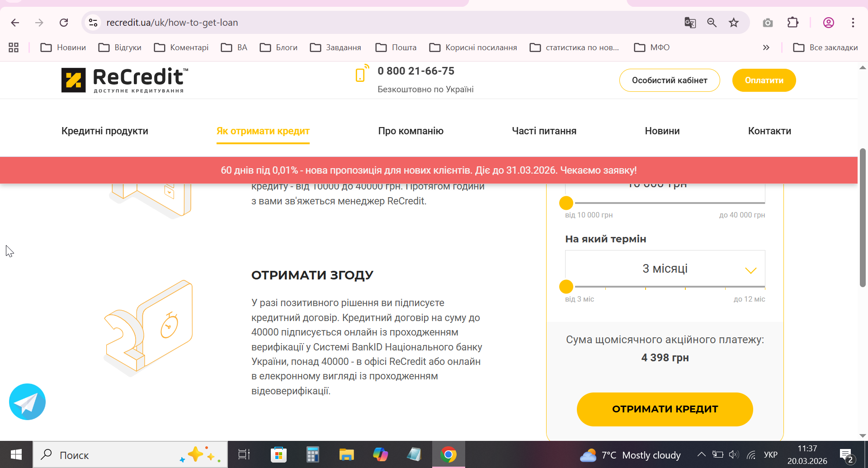Reload the page with the refresh icon
Viewport: 868px width, 468px height.
[x=64, y=23]
